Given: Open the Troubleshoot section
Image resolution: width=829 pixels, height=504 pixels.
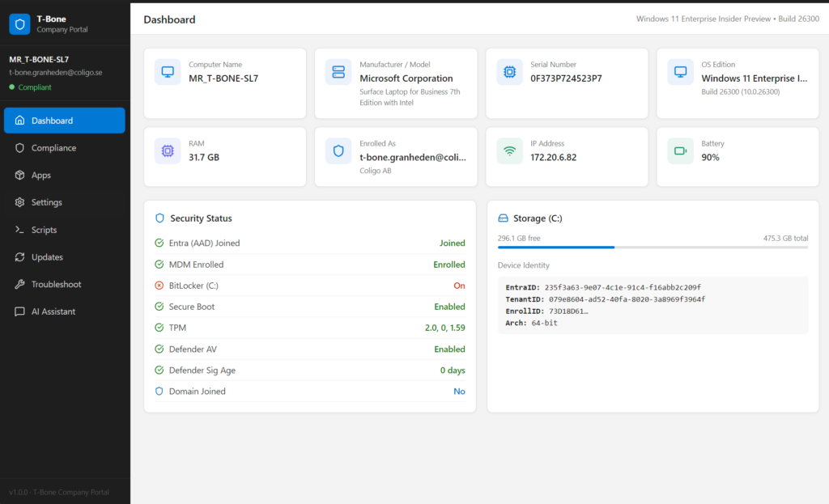Looking at the screenshot, I should tap(56, 285).
